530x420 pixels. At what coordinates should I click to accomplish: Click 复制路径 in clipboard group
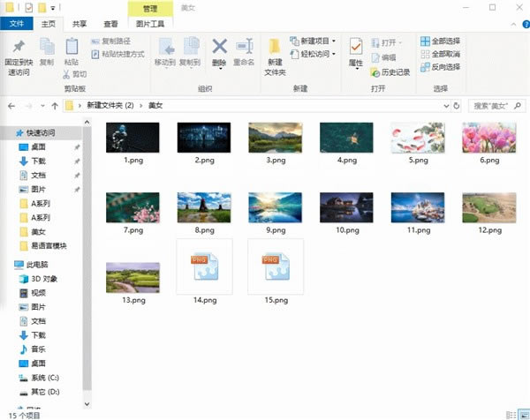click(111, 41)
